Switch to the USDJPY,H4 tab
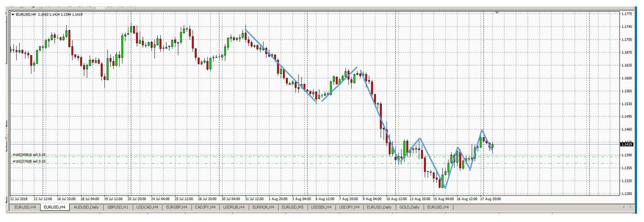Screen dimensions: 644x222 [x=349, y=207]
